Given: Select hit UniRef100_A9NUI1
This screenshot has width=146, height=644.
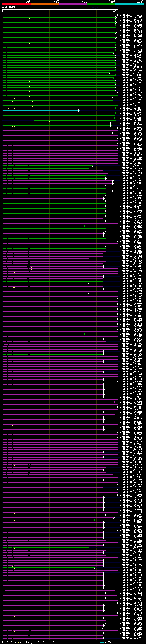Looking at the screenshot, I should (x=131, y=48).
